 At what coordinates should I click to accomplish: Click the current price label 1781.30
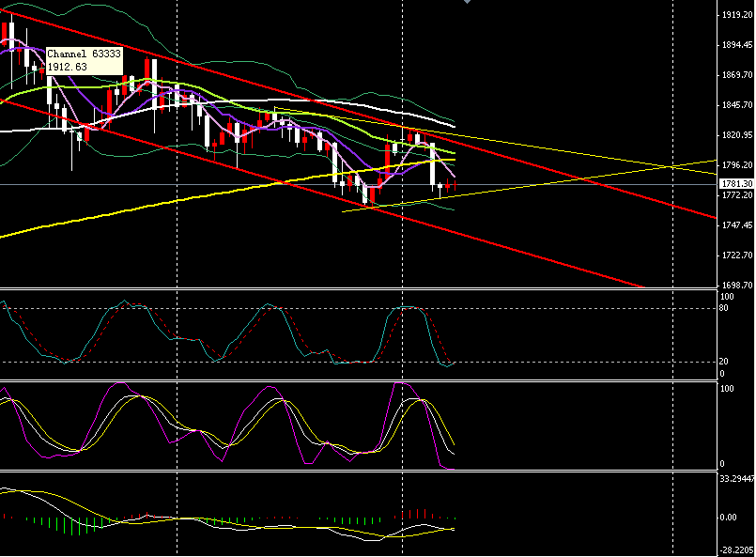coord(736,184)
